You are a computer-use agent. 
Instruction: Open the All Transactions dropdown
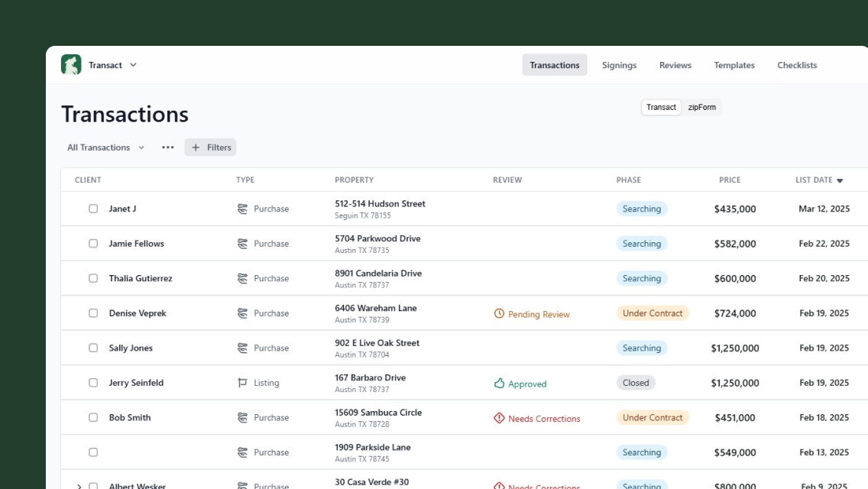pyautogui.click(x=105, y=147)
